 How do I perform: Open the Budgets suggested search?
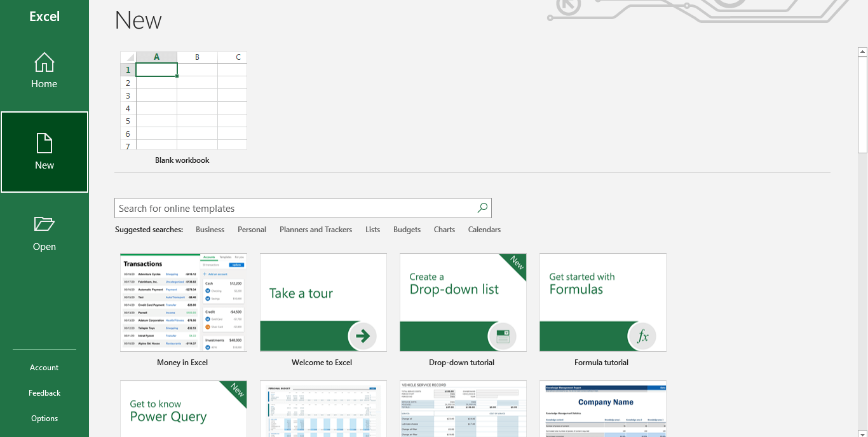407,230
